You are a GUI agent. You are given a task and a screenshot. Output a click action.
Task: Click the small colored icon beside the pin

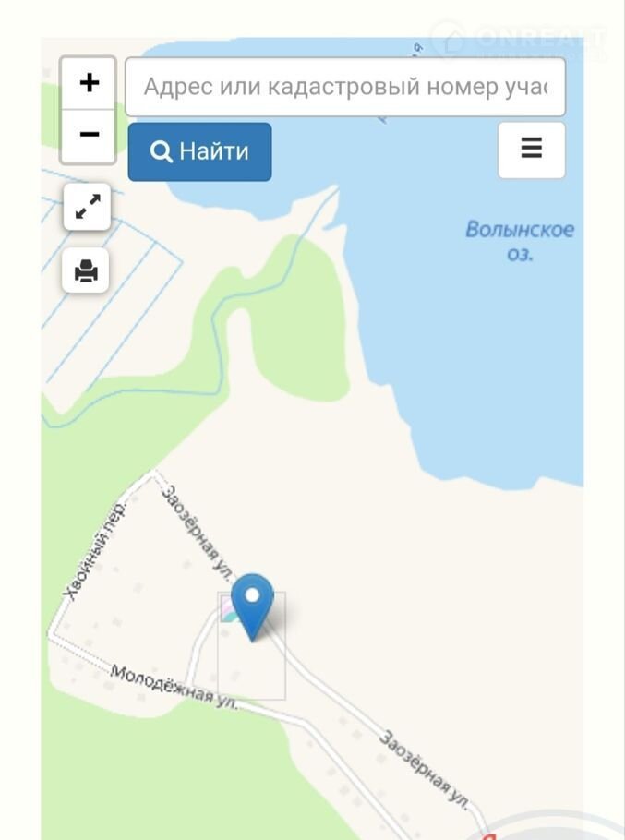[x=229, y=610]
